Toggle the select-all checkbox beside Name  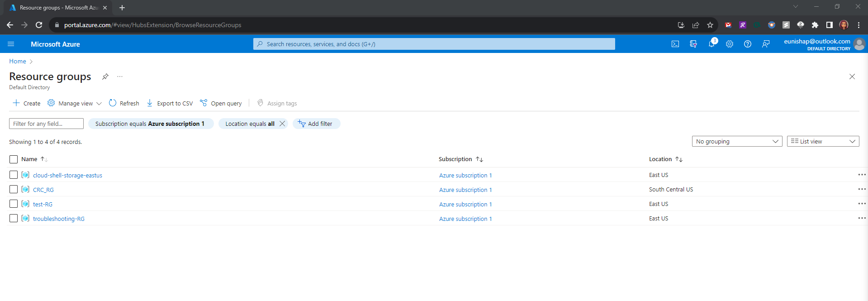pyautogui.click(x=14, y=159)
